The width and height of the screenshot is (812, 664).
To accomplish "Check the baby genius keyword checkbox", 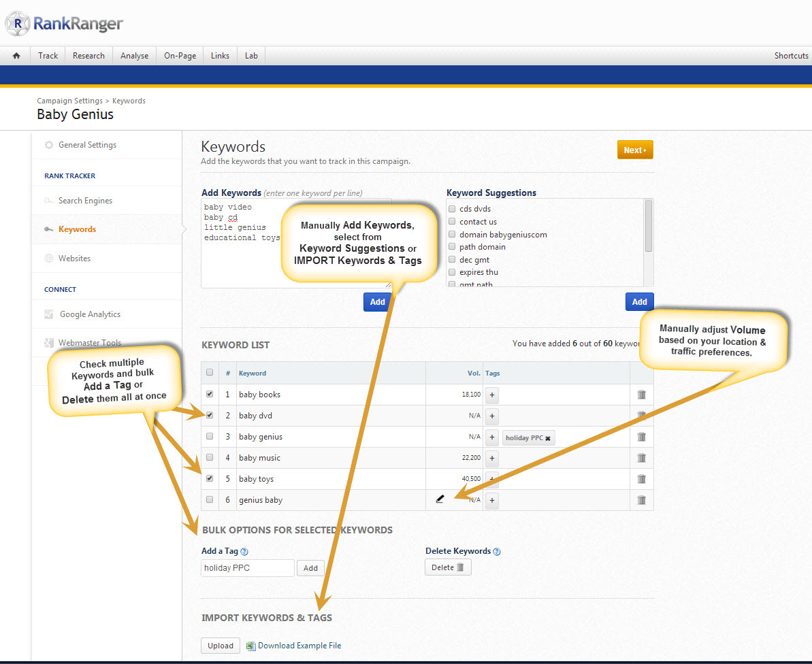I will click(x=210, y=436).
